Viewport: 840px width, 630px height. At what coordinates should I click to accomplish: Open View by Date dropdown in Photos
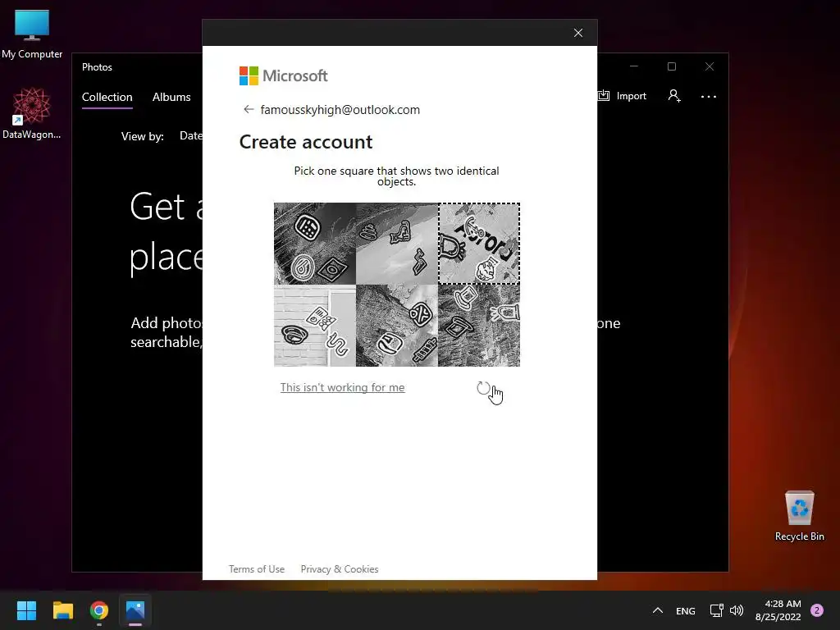pyautogui.click(x=190, y=135)
